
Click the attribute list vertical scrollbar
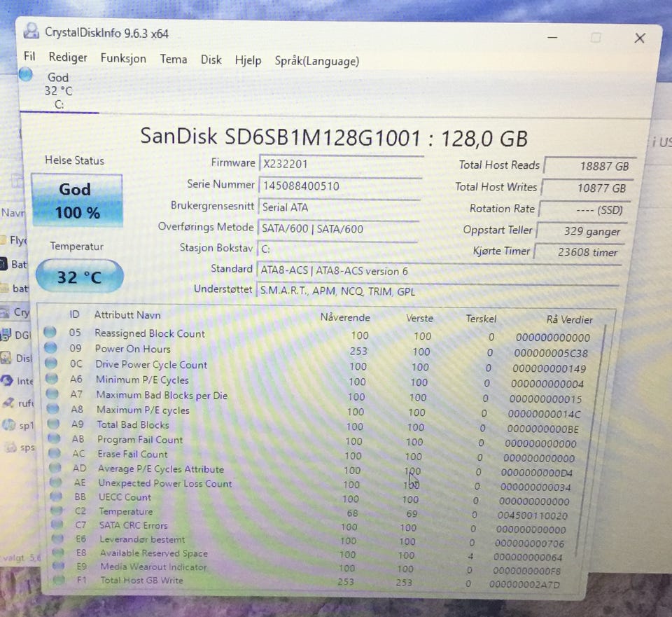pos(591,442)
